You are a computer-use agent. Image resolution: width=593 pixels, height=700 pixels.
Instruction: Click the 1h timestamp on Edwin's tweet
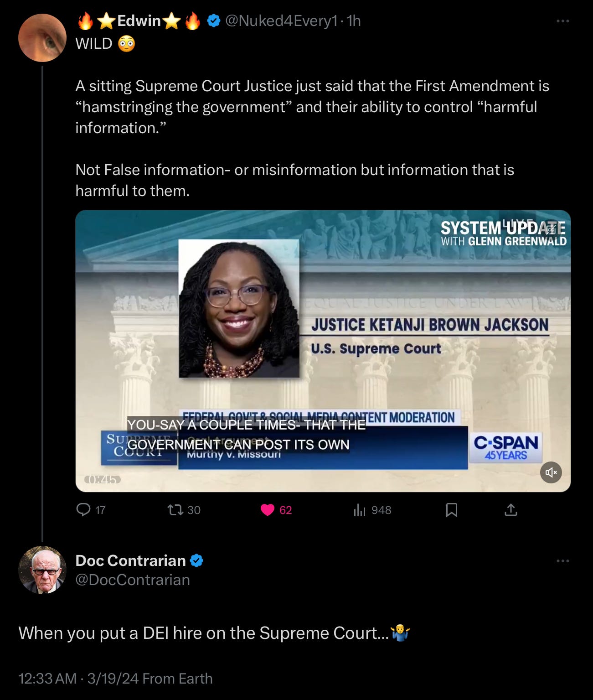tap(354, 21)
